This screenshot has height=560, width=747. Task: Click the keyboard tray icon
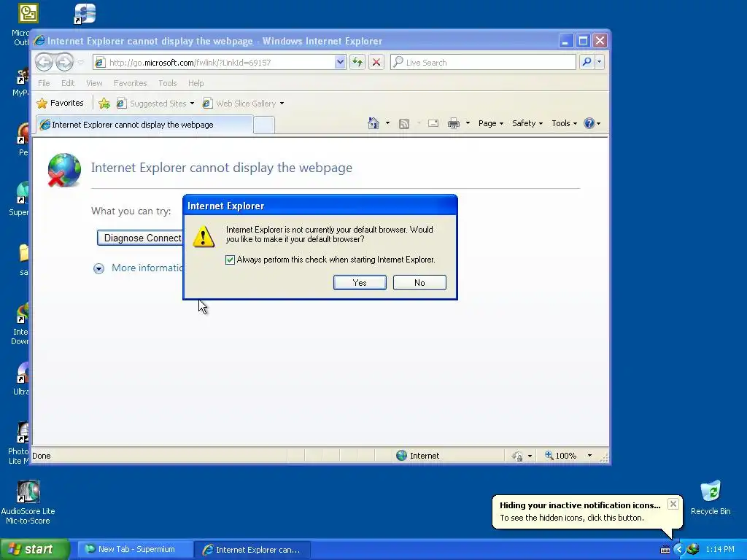[x=665, y=550]
